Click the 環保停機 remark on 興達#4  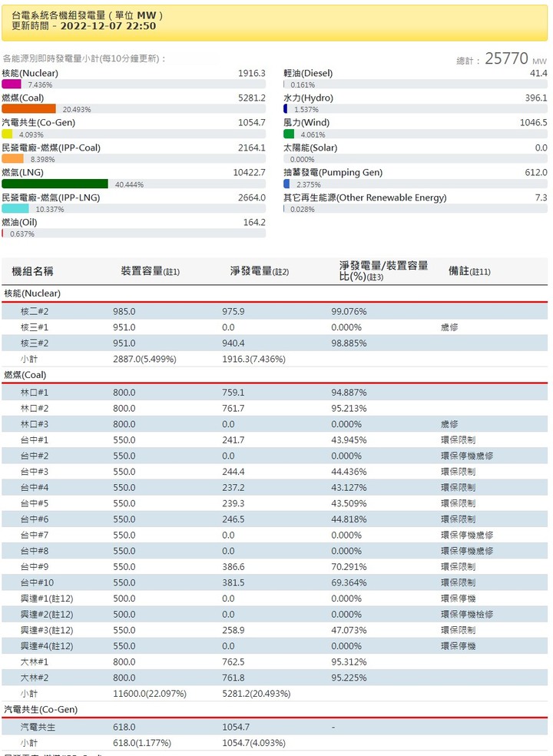[x=458, y=647]
